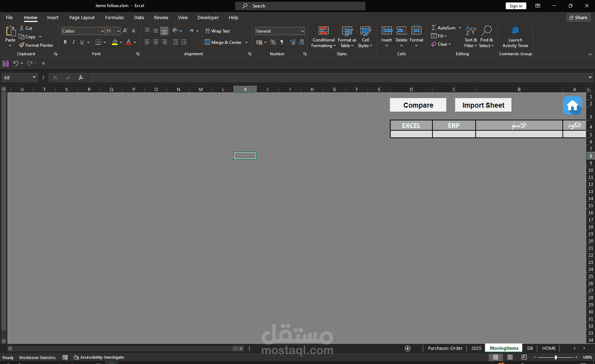Screen dimensions: 595x364
Task: Open Find & Select tool
Action: click(x=487, y=37)
